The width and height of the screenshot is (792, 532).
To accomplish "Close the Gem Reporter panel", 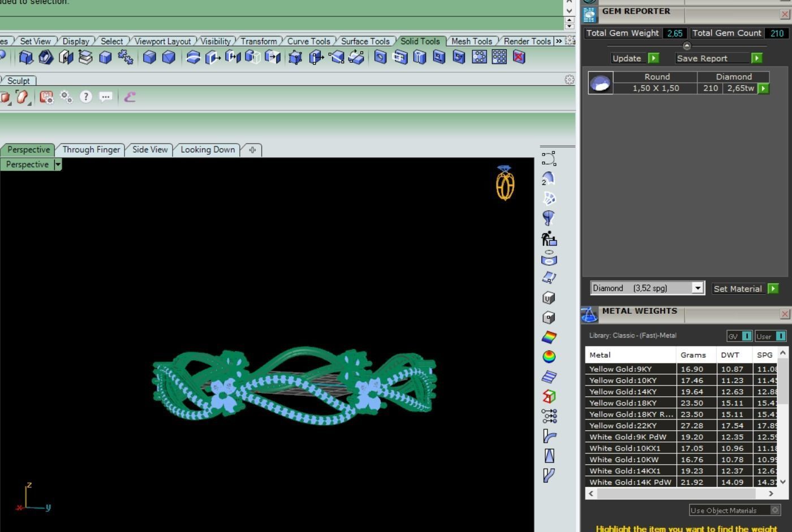I will pos(785,15).
